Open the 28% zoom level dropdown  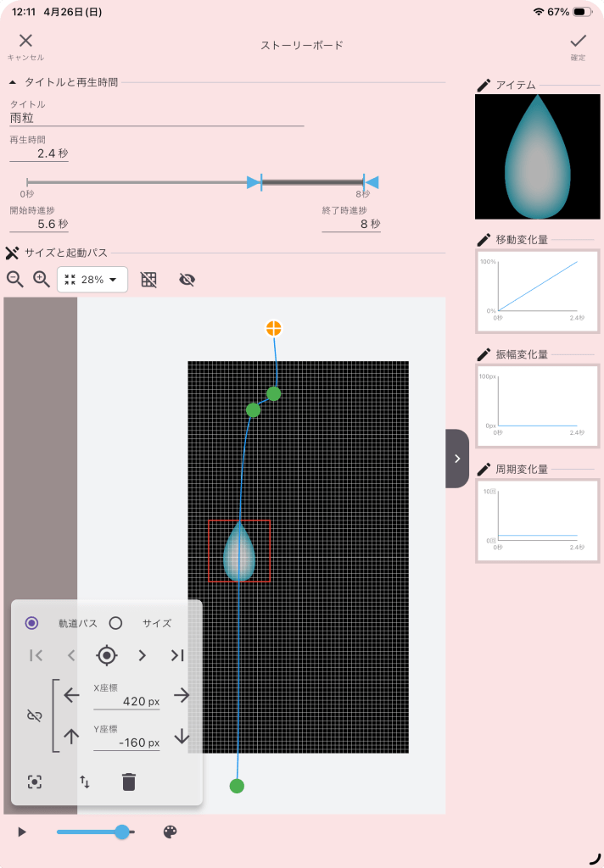pos(92,280)
